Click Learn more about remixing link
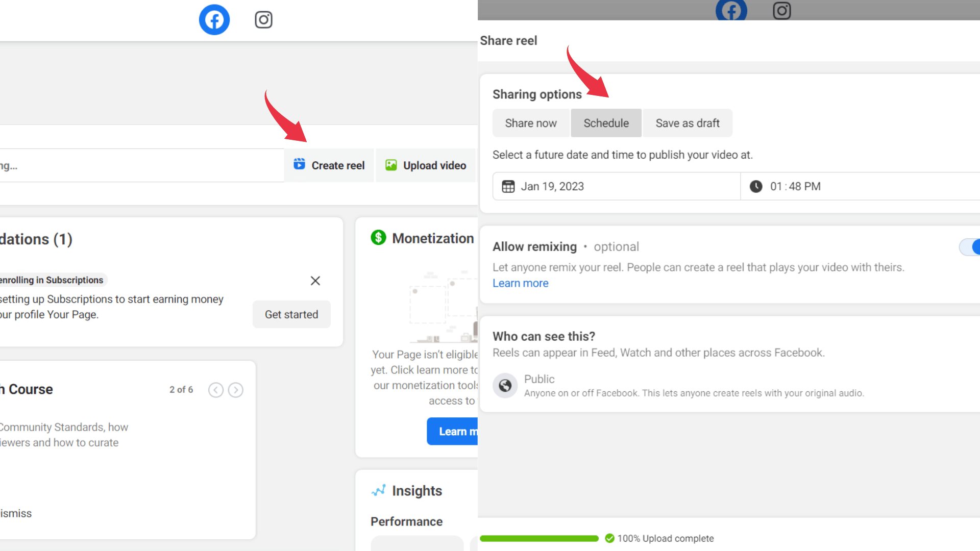Viewport: 980px width, 551px height. pos(520,283)
